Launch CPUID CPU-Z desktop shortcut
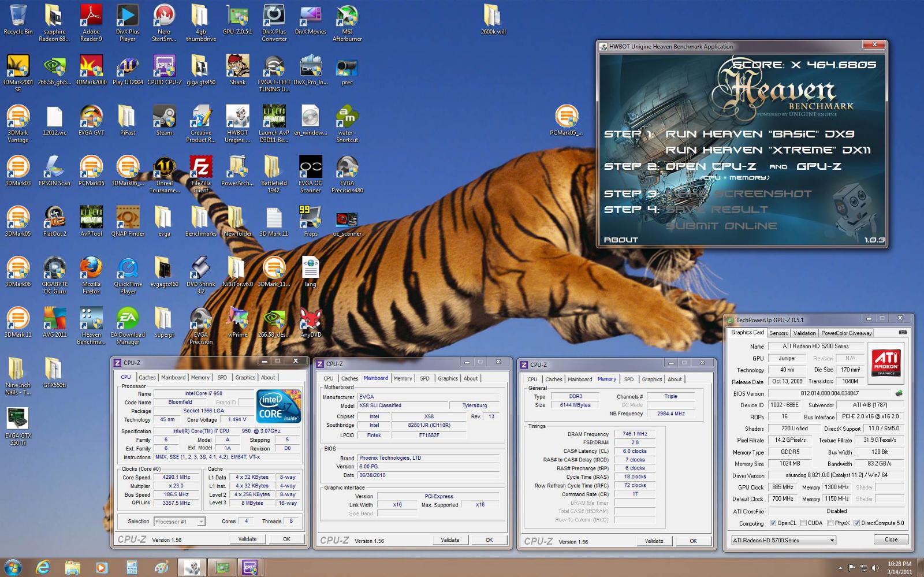924x577 pixels. pos(164,70)
